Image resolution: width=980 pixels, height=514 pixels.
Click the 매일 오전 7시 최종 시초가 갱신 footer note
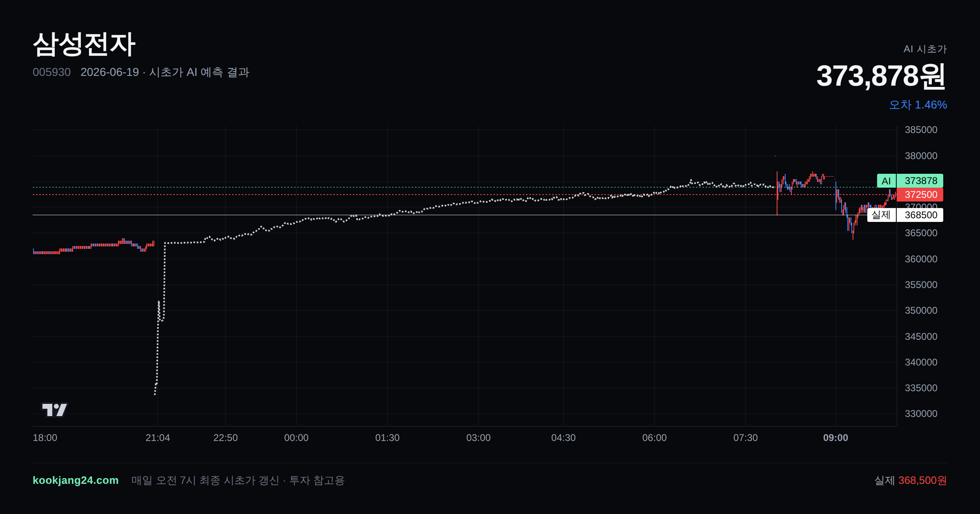238,481
